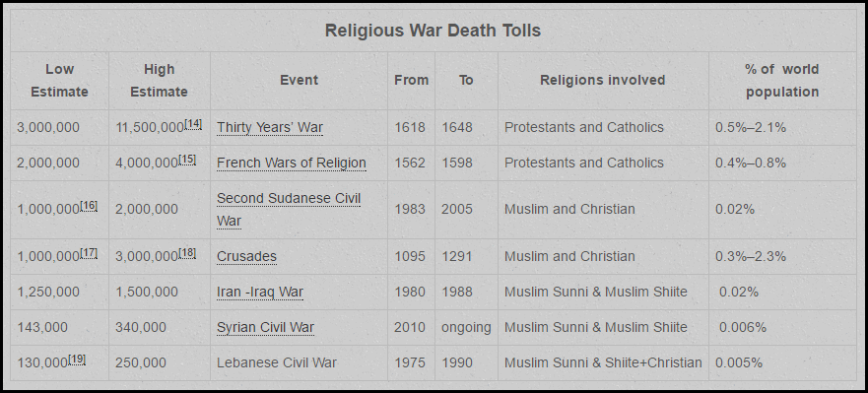The width and height of the screenshot is (868, 393).
Task: Open the Syrian Civil War link
Action: tap(265, 327)
